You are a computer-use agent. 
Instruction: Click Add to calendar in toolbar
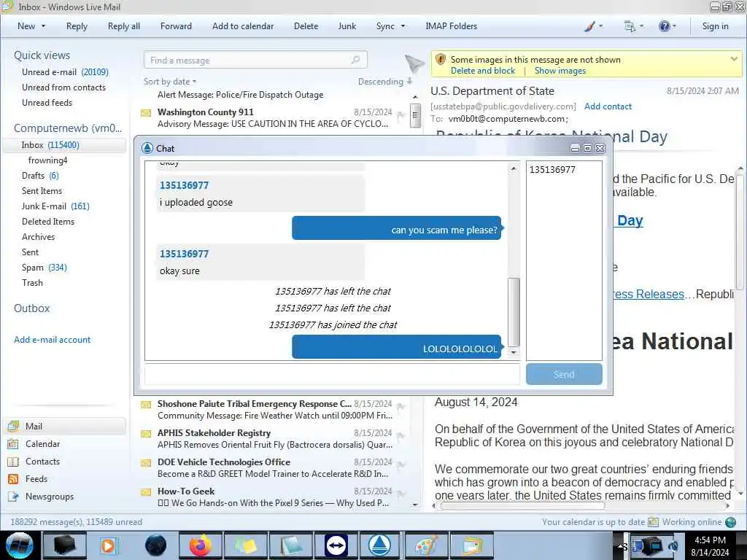(x=243, y=26)
